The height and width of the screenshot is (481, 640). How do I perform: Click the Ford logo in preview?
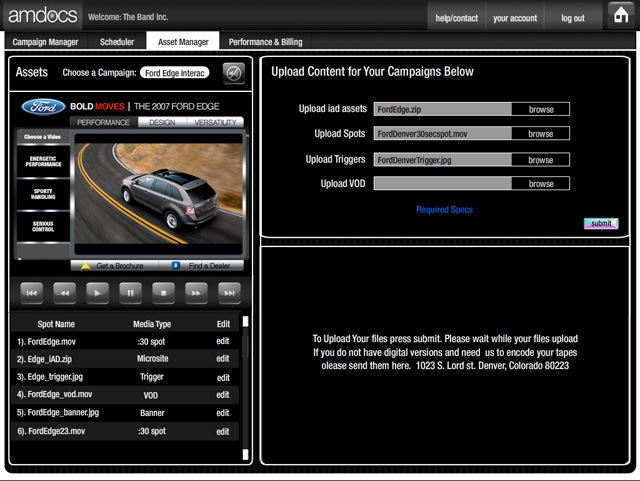click(x=43, y=107)
